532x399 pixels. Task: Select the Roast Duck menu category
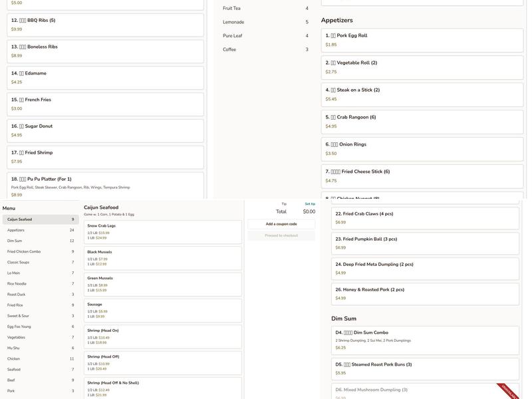(40, 295)
